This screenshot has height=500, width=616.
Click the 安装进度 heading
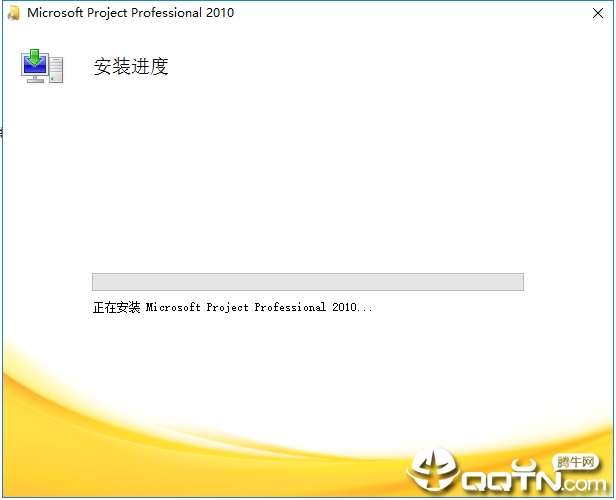(x=130, y=67)
